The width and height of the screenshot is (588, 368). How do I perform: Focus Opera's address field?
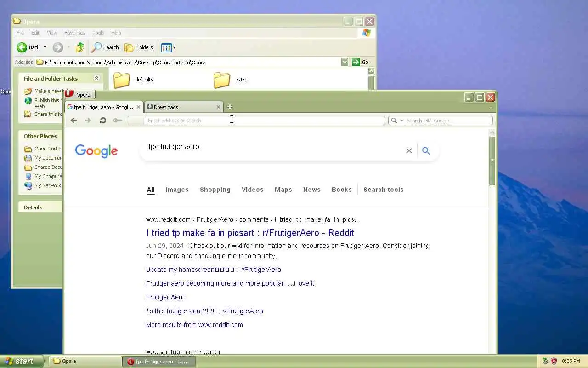(x=265, y=121)
